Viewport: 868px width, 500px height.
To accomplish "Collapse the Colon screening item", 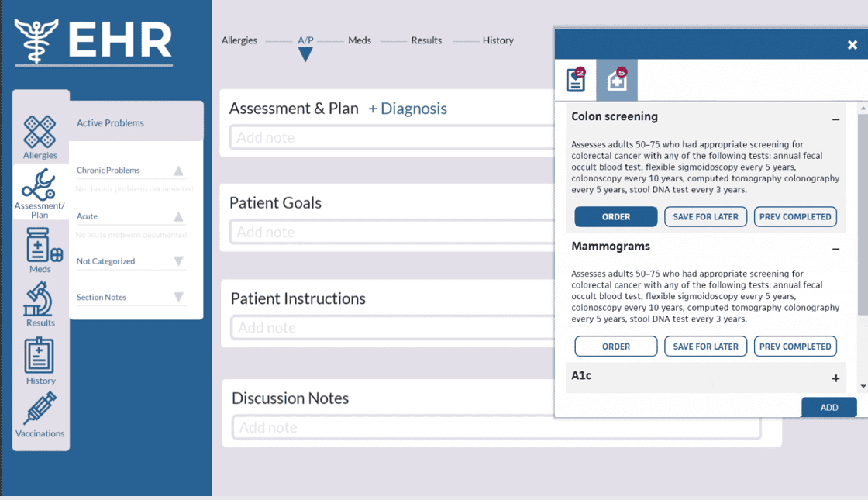I will point(835,119).
